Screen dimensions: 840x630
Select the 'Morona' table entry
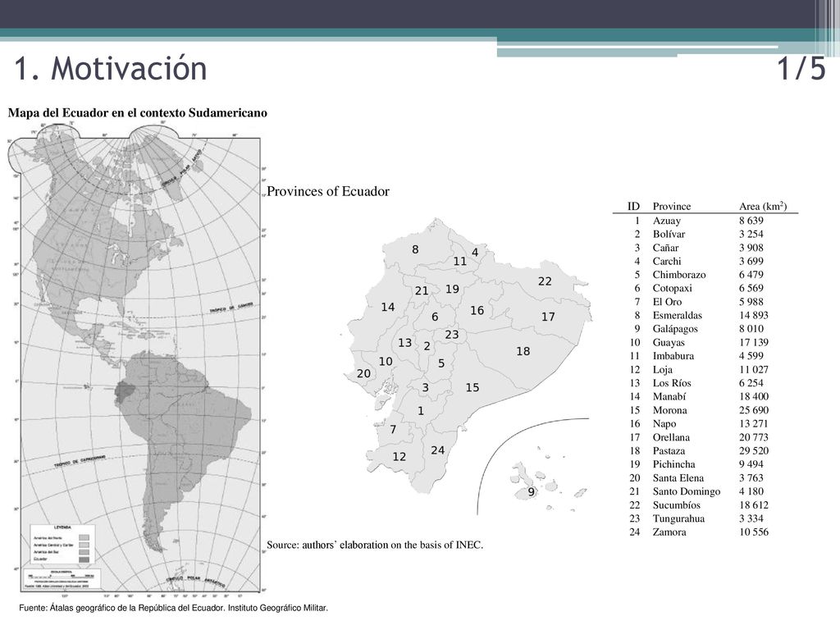(x=669, y=410)
